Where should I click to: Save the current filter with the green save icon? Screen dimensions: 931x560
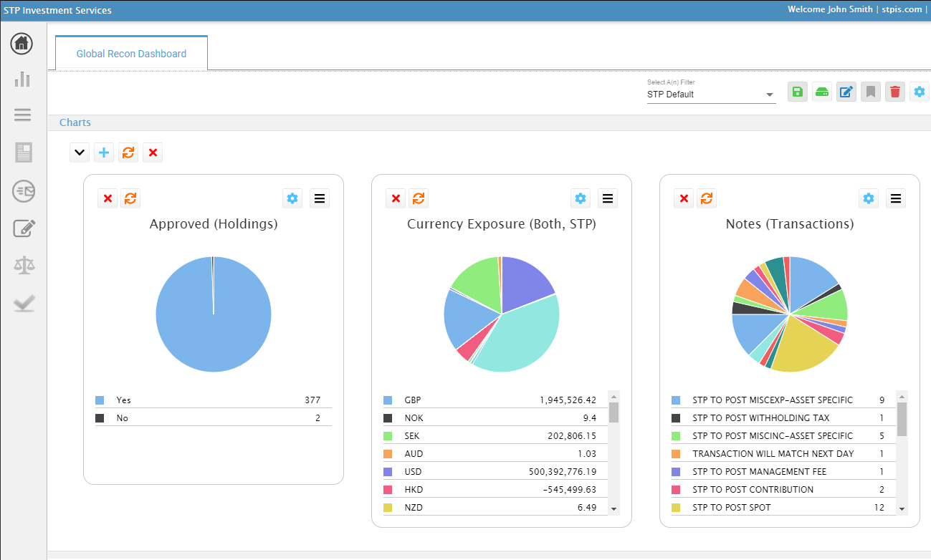tap(797, 92)
